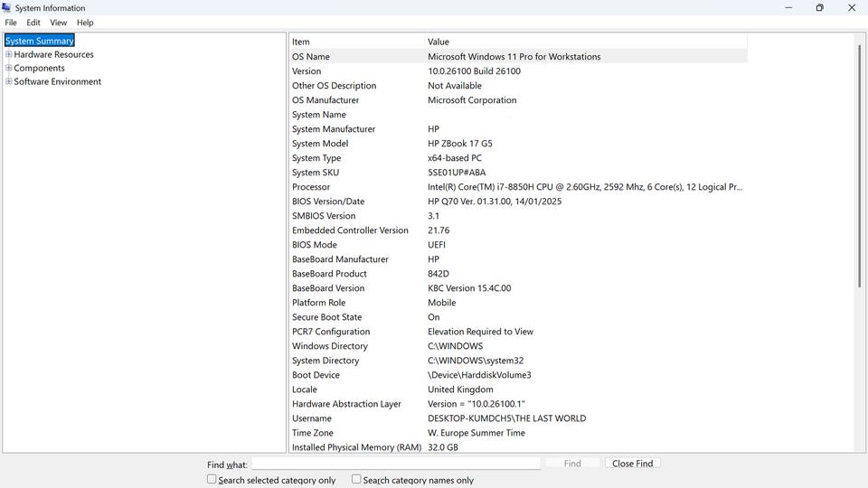
Task: Select Platform Role row
Action: 518,303
